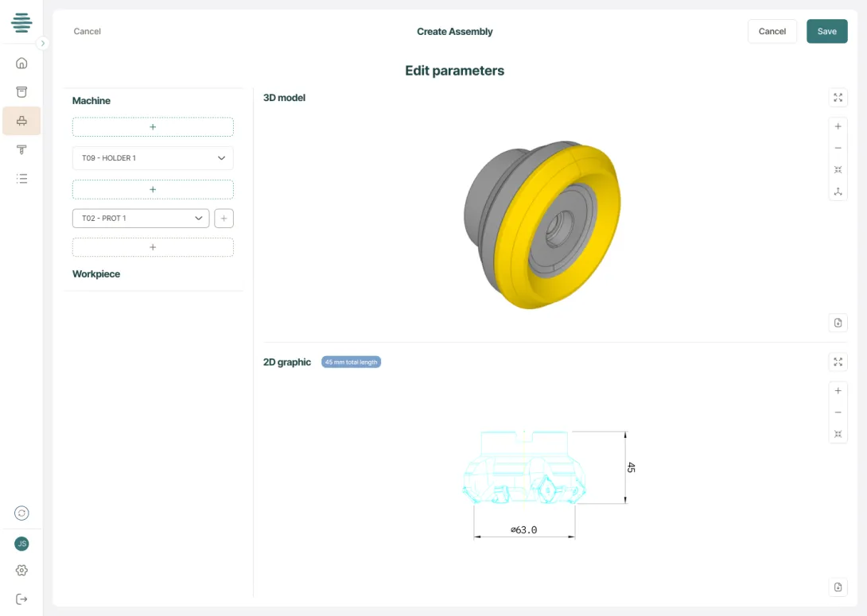Viewport: 867px width, 616px height.
Task: Click the outlined Cancel button top right
Action: (x=772, y=32)
